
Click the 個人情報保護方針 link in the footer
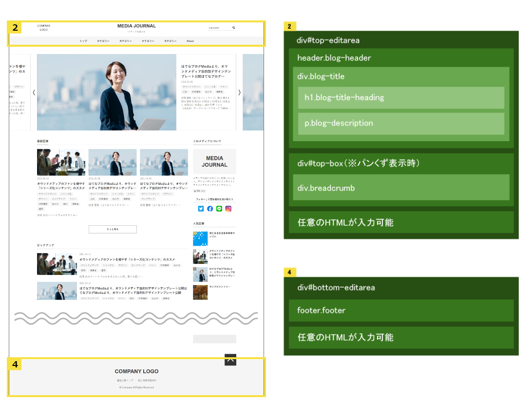[148, 380]
